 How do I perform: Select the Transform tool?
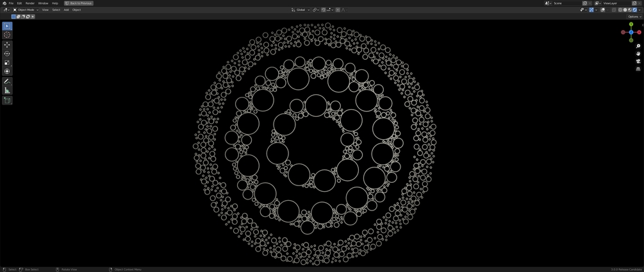pyautogui.click(x=7, y=71)
